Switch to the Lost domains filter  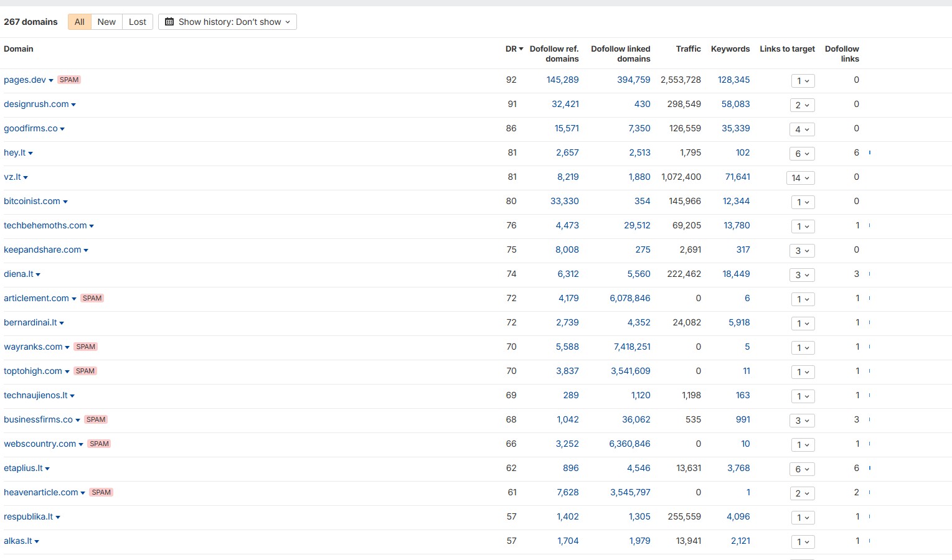click(x=138, y=22)
